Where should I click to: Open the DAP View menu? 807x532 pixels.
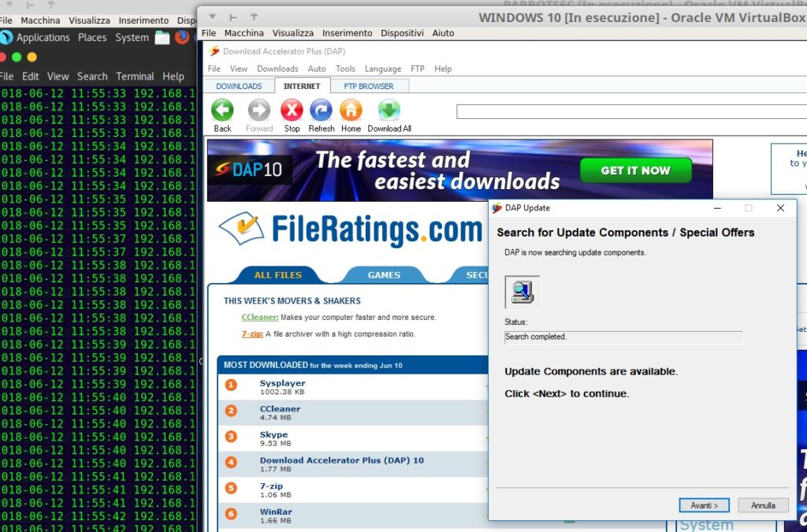click(238, 69)
